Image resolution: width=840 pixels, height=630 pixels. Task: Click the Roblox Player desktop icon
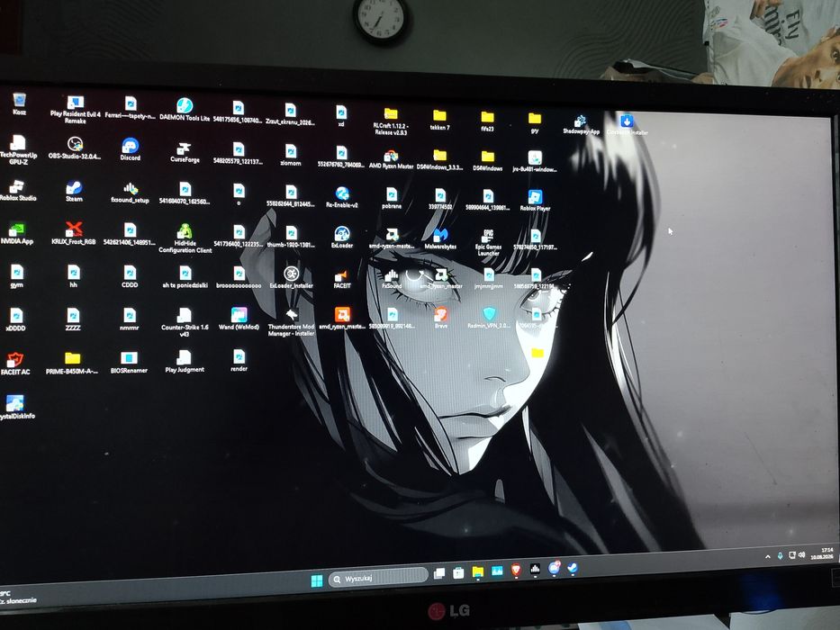(535, 201)
